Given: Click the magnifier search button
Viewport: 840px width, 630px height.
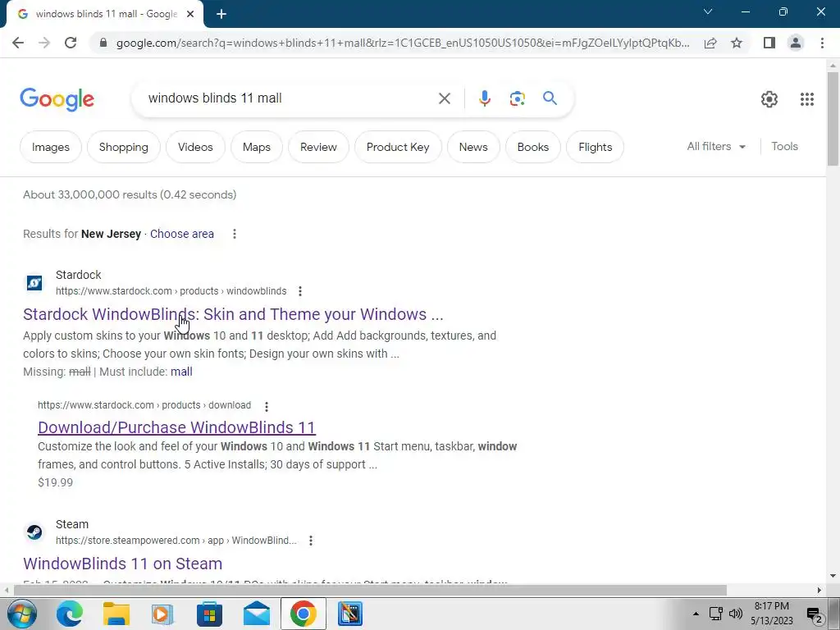Looking at the screenshot, I should pos(550,98).
